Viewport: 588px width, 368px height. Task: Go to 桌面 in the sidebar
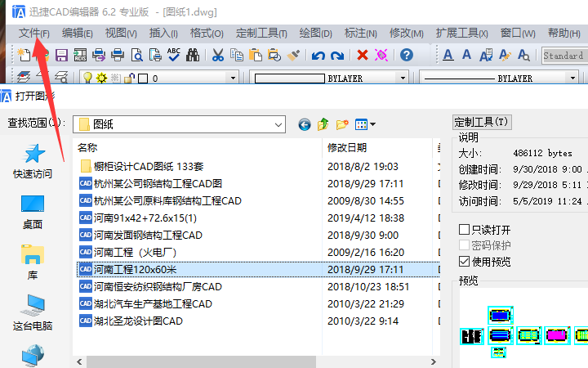point(33,212)
